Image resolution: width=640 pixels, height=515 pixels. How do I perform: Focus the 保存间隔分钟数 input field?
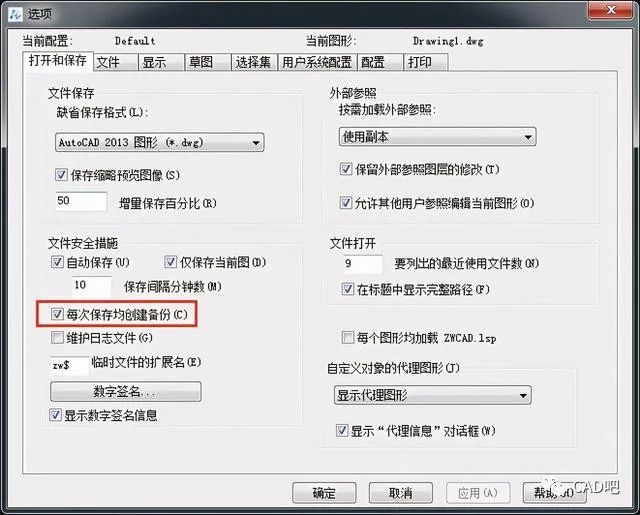tap(91, 285)
